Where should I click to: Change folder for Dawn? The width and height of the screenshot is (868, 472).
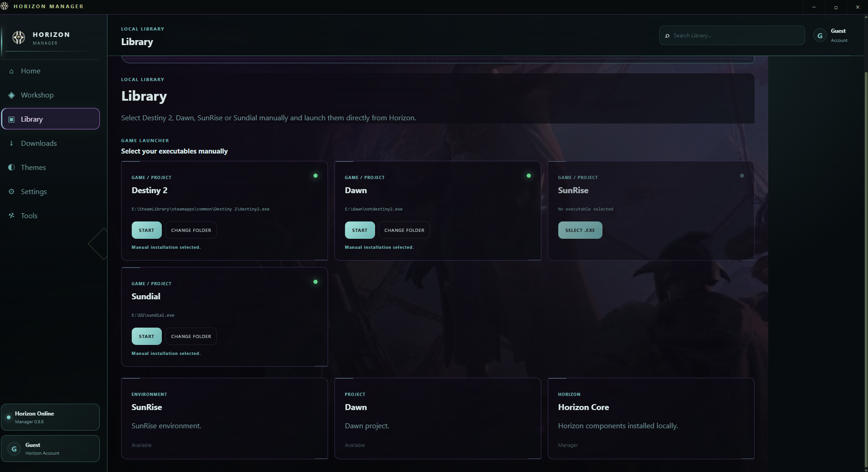pyautogui.click(x=404, y=230)
